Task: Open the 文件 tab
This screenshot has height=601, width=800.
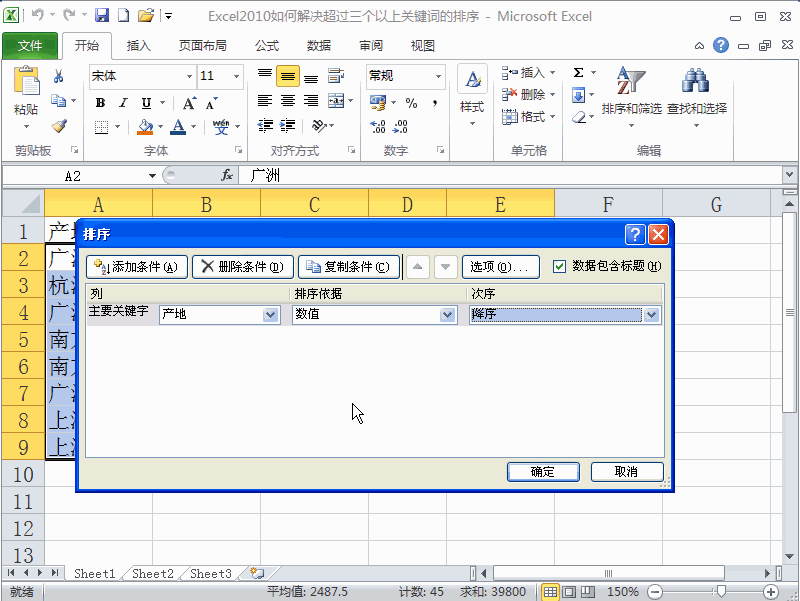Action: [x=30, y=46]
